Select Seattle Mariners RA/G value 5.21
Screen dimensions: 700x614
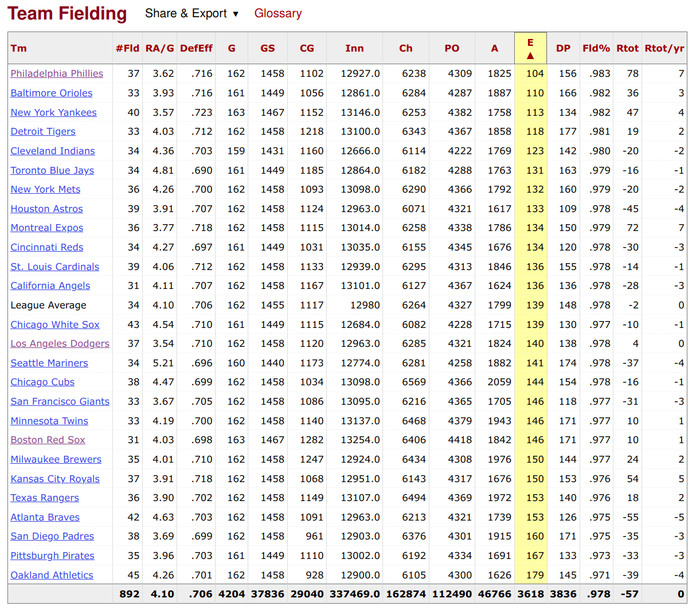pos(163,363)
